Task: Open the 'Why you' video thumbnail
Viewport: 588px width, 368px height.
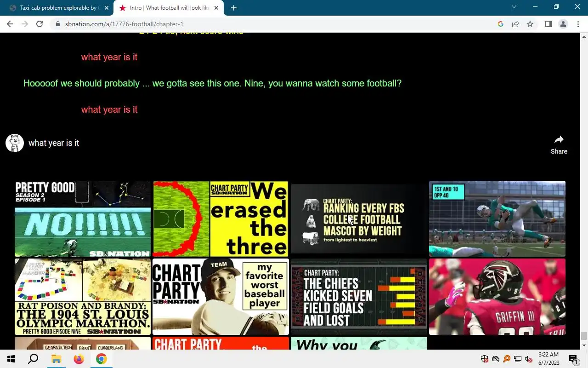Action: point(359,343)
